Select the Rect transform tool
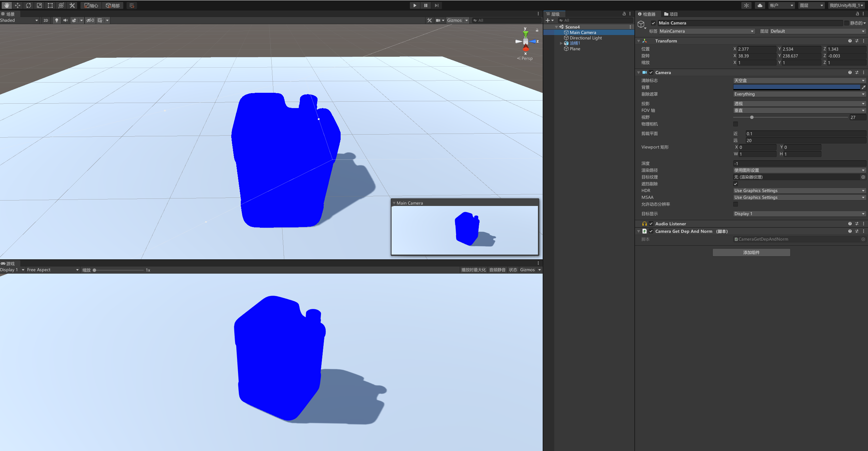The width and height of the screenshot is (868, 451). tap(50, 5)
